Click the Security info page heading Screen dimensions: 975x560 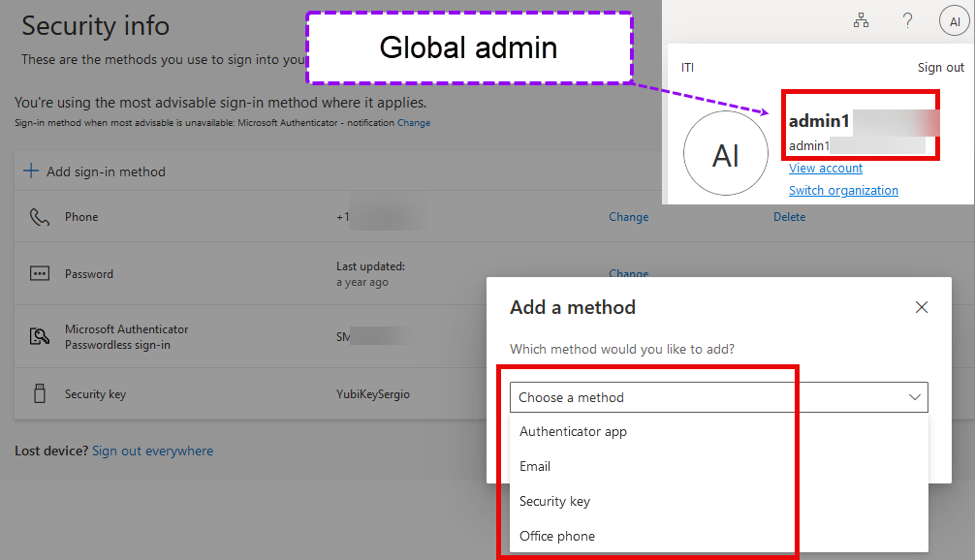[x=95, y=26]
